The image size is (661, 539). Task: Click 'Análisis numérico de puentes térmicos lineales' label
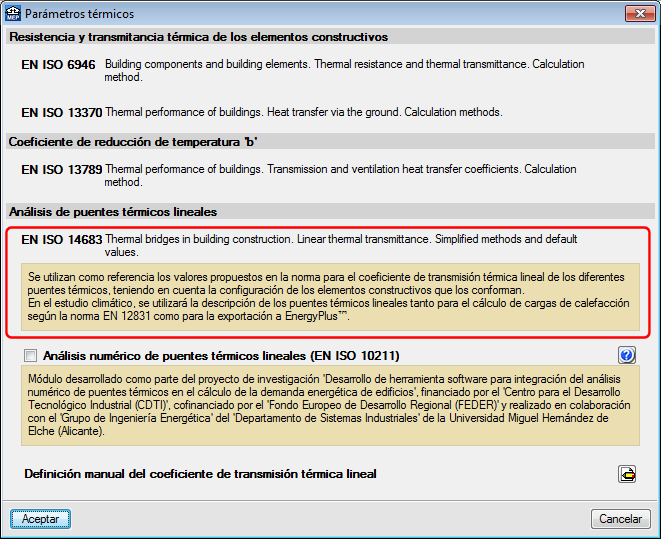pos(221,356)
